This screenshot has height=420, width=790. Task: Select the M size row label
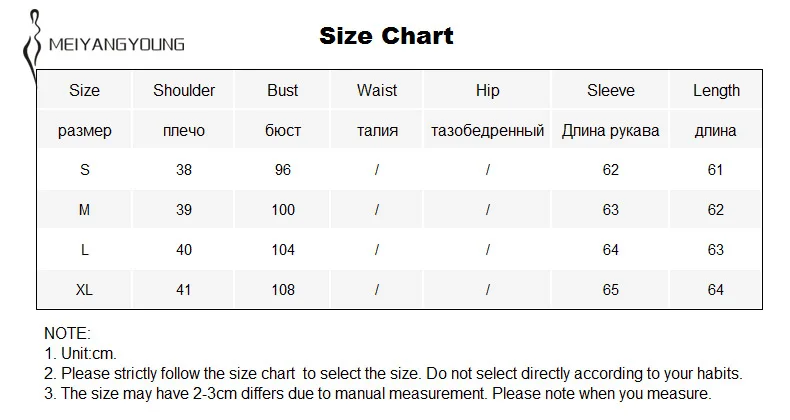[x=84, y=209]
